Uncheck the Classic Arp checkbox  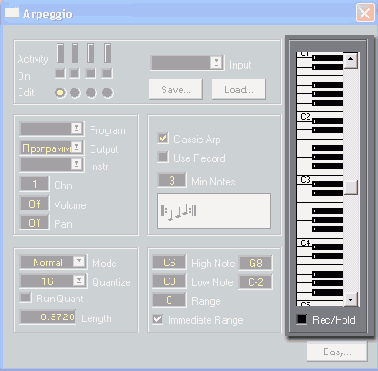click(163, 138)
